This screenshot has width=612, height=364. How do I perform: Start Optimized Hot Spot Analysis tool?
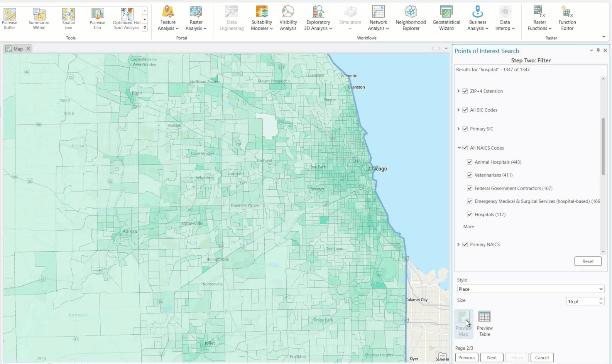click(127, 19)
